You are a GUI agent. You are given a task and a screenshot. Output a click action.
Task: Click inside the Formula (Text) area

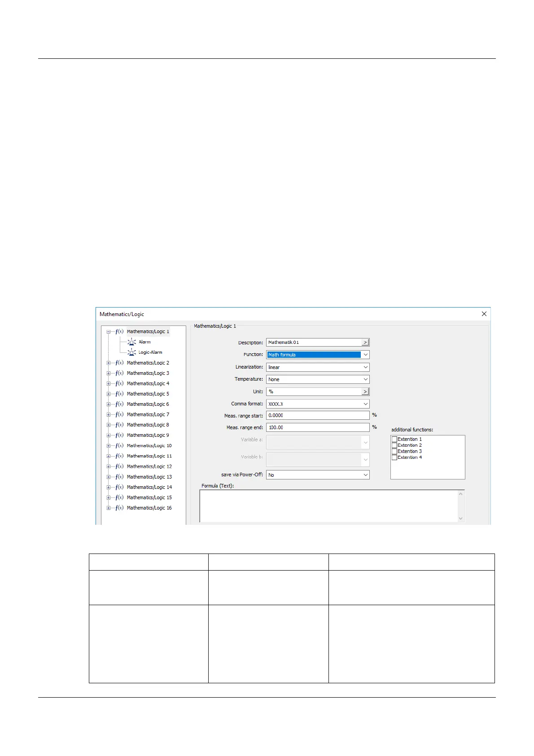[x=328, y=506]
